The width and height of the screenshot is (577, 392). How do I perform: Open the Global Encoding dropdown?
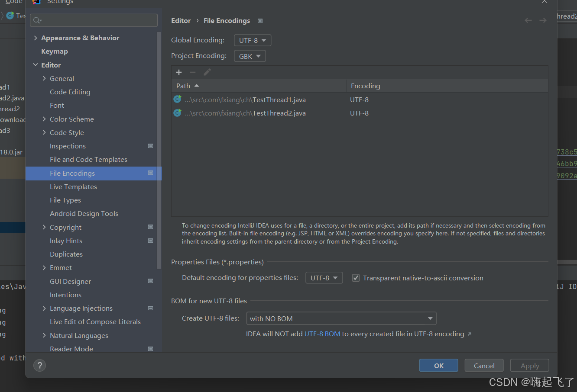253,40
